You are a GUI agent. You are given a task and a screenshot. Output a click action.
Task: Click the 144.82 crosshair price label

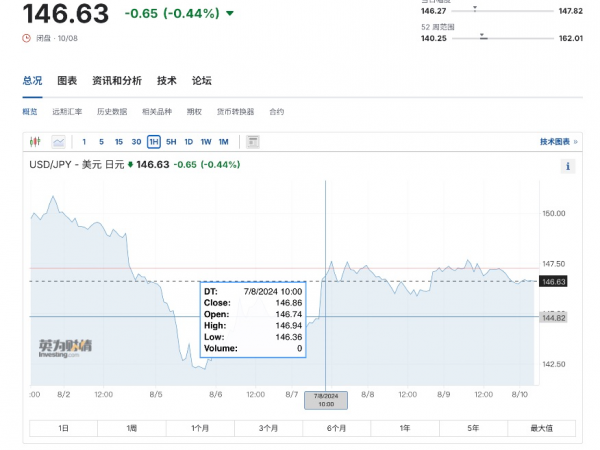click(x=553, y=318)
